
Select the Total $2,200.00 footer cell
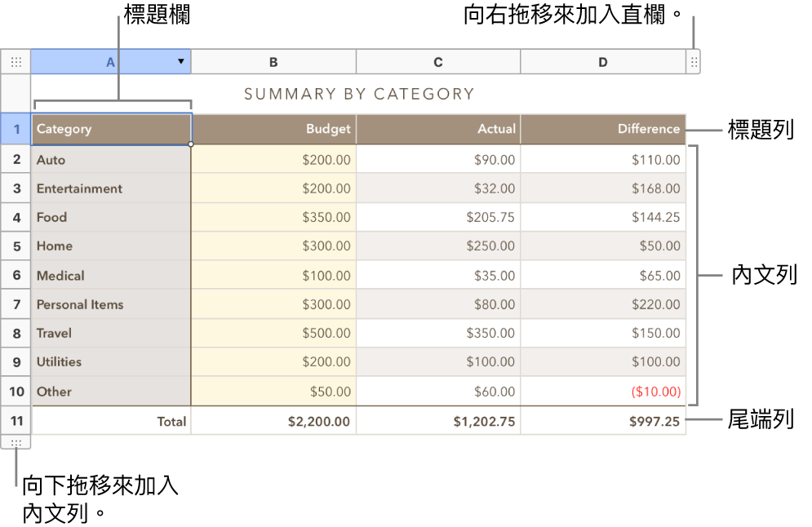[x=274, y=421]
